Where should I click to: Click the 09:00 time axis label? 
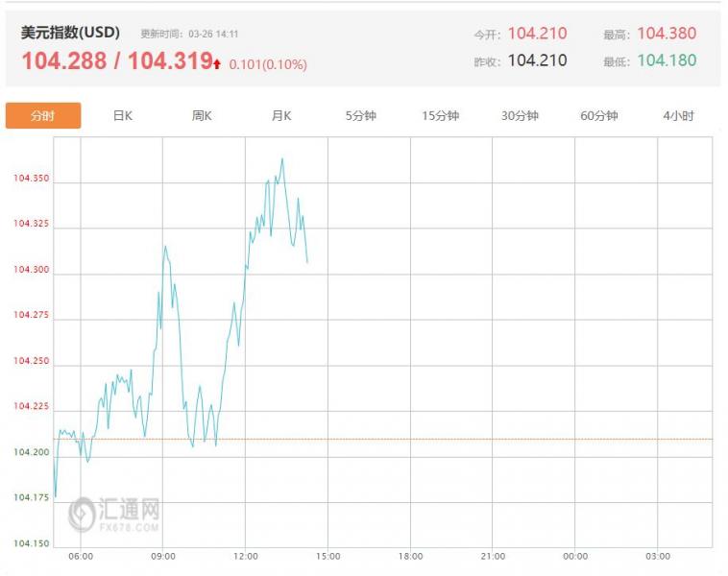(x=163, y=556)
